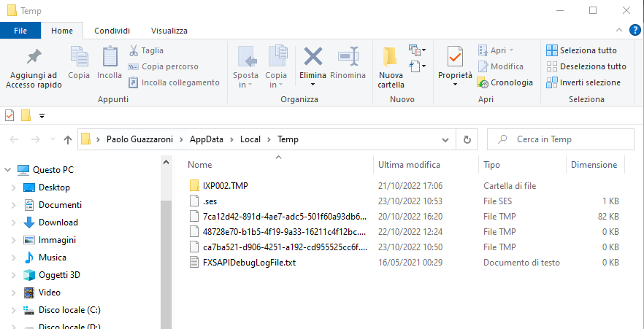Click the navigation pane scrollbar up arrow
Viewport: 644px width, 329px height.
pyautogui.click(x=166, y=163)
